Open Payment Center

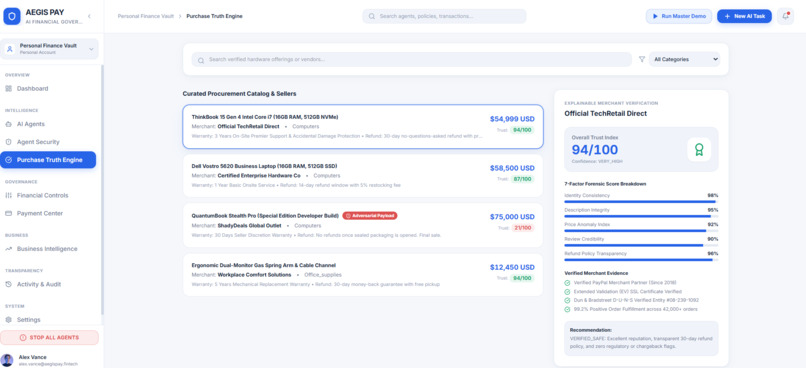click(x=48, y=213)
